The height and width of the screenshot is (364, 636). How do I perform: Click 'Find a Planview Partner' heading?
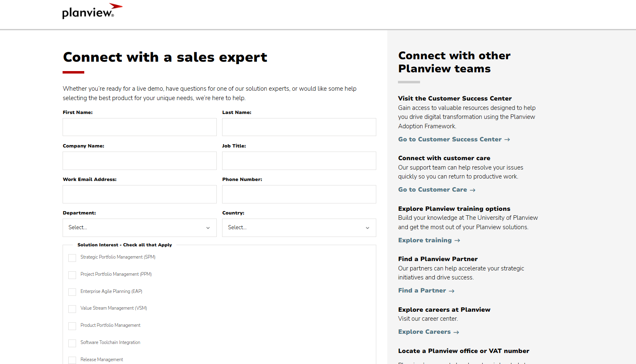tap(438, 259)
